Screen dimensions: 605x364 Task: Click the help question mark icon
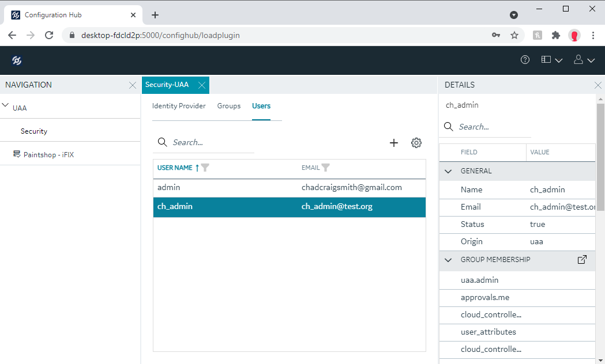click(x=525, y=60)
